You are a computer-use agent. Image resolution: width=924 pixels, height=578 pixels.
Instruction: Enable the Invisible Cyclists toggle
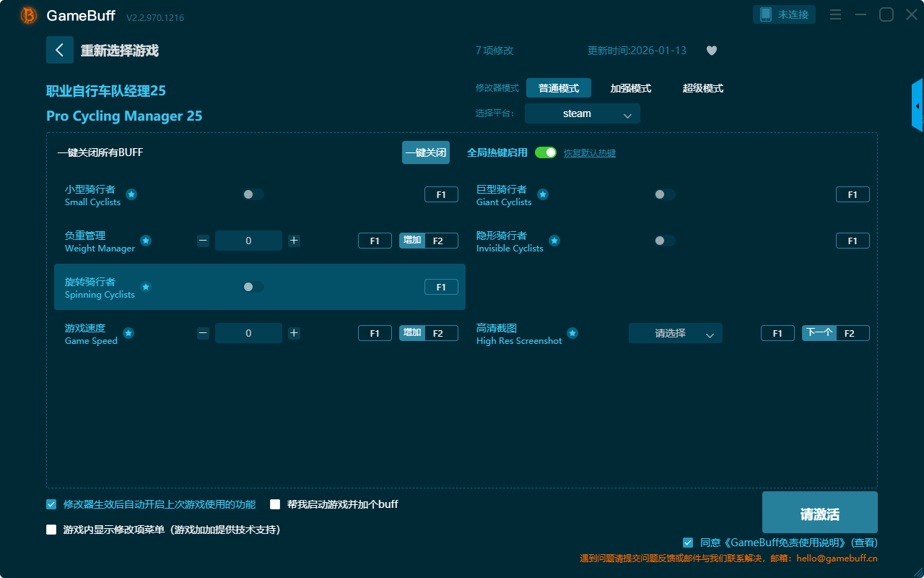point(664,241)
